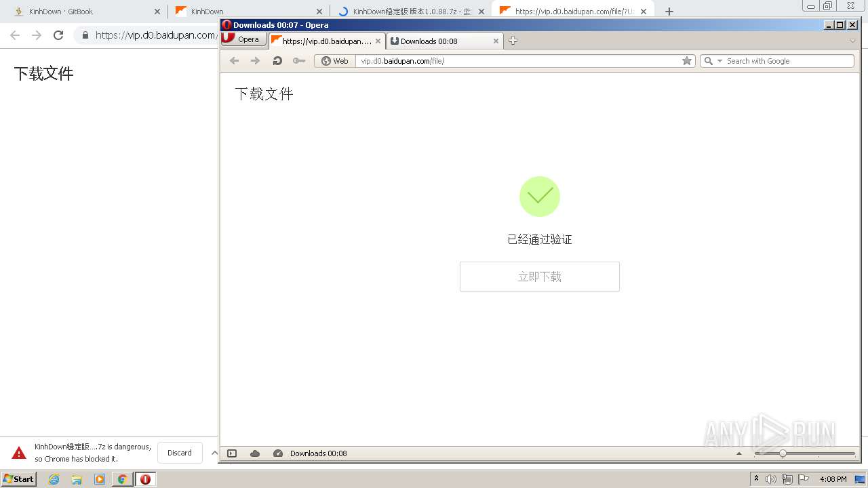This screenshot has height=488, width=868.
Task: Expand Chrome download item options chevron
Action: [214, 453]
